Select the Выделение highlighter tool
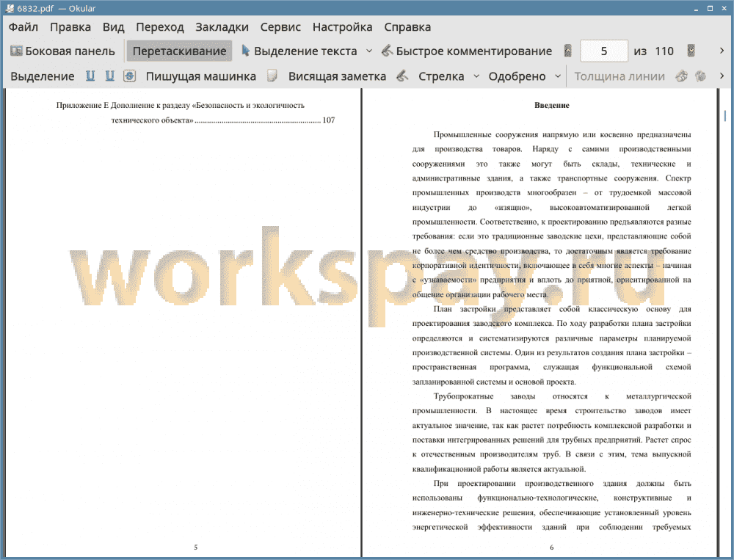This screenshot has width=734, height=560. (x=42, y=76)
